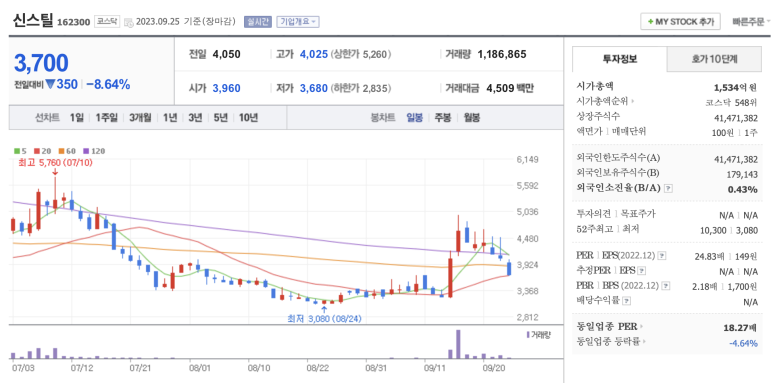Image resolution: width=773 pixels, height=383 pixels.
Task: Select the 투자정보 tab
Action: 620,60
